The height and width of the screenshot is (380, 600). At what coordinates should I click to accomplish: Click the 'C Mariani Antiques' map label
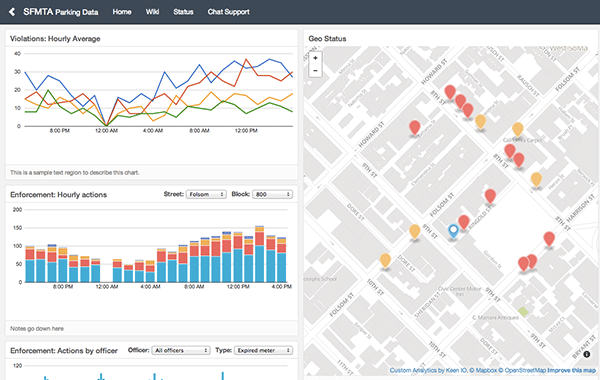[x=496, y=317]
